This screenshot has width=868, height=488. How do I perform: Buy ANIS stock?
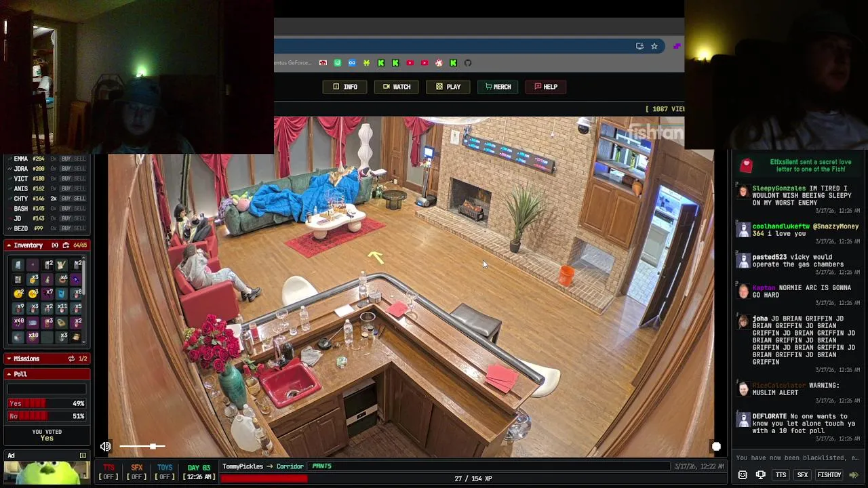click(x=66, y=188)
